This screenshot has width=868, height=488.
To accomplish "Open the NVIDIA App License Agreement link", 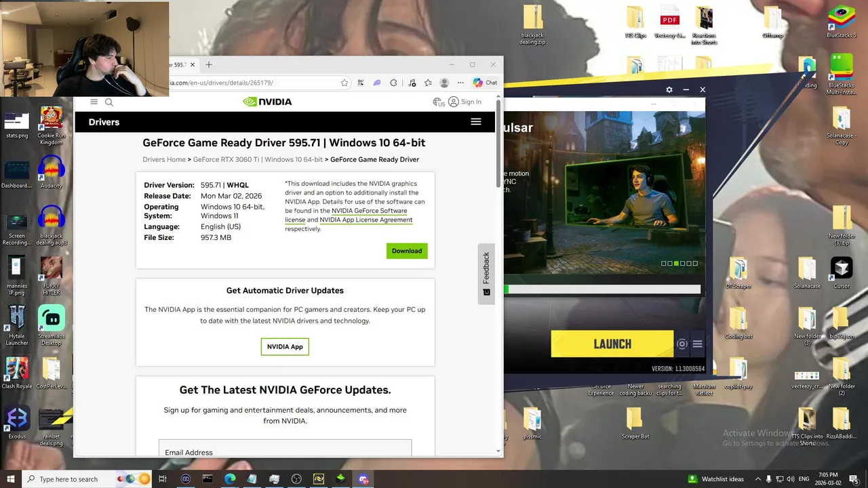I will point(366,220).
